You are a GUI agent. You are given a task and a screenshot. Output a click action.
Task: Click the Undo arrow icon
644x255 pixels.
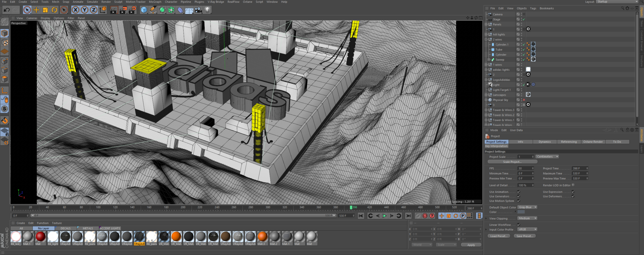(x=7, y=10)
